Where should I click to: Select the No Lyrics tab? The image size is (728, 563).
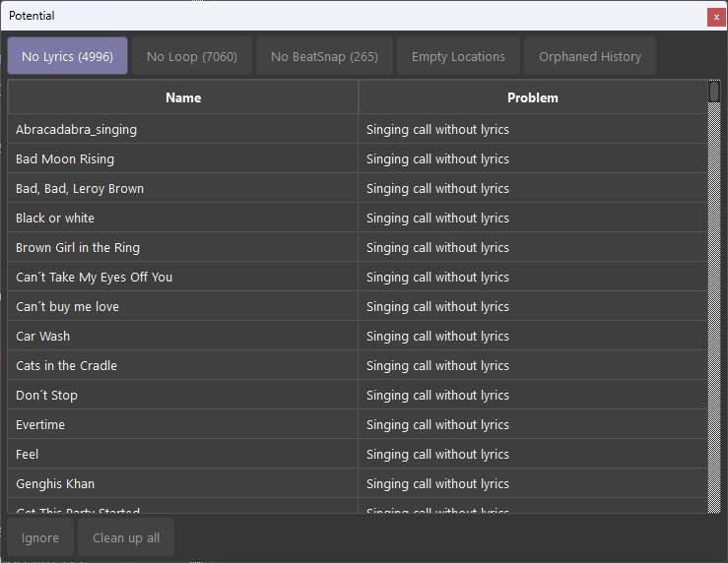point(67,56)
